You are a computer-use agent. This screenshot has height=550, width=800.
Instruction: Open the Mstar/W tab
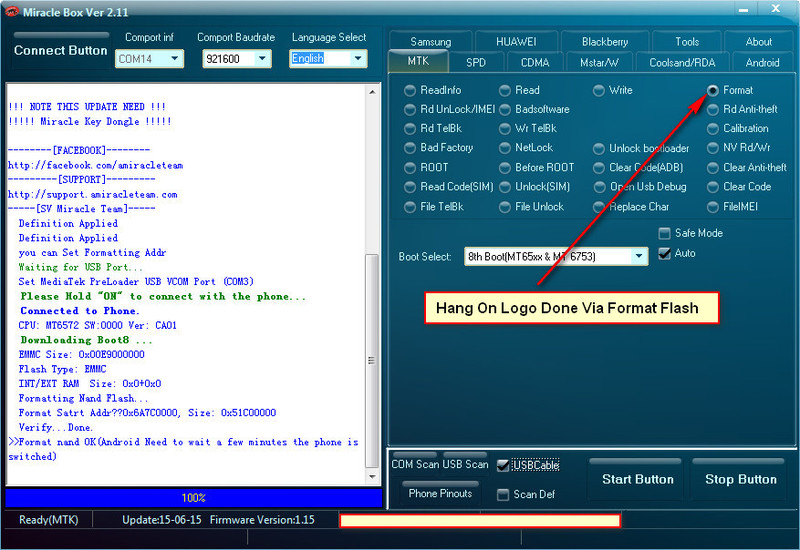[x=599, y=62]
